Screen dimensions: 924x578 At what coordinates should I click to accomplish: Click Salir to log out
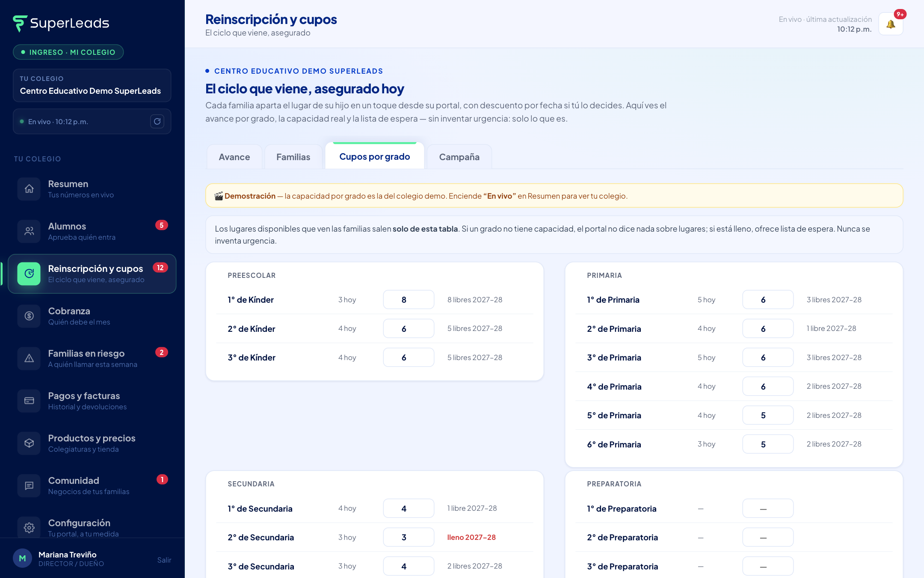(x=164, y=560)
